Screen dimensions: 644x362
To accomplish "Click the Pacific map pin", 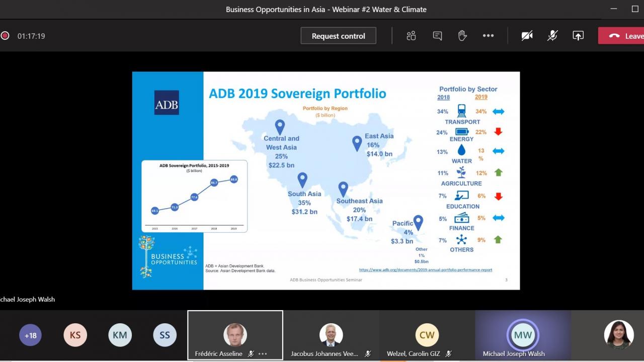I will (418, 222).
